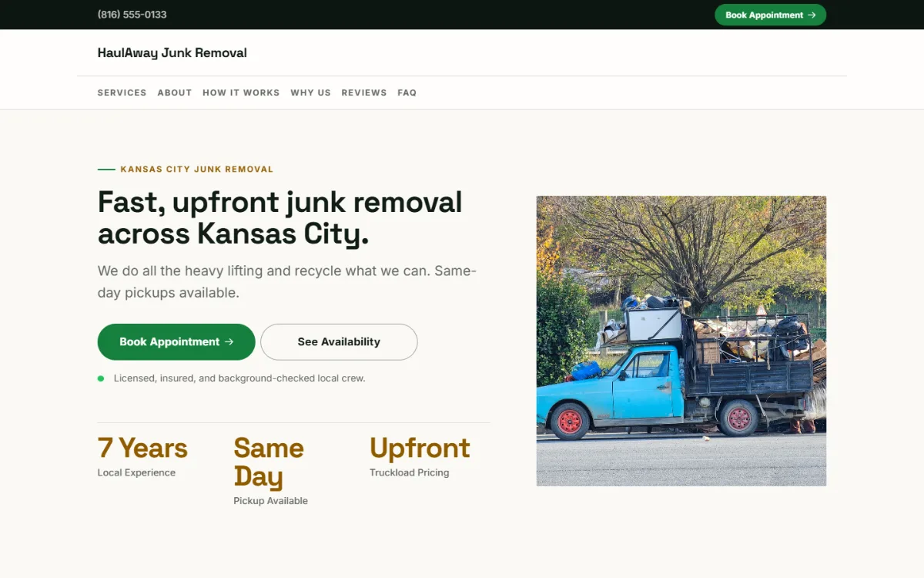Open the About nav item
The height and width of the screenshot is (578, 924).
(x=175, y=92)
